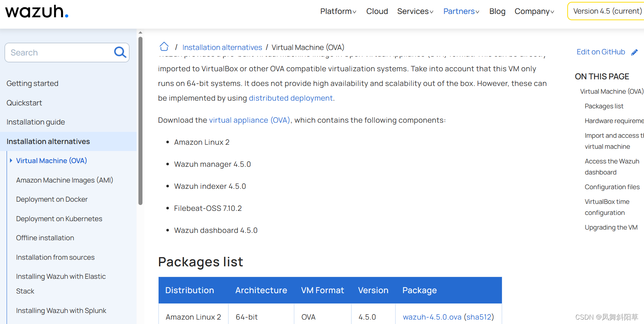Viewport: 644px width, 324px height.
Task: Jump to Configuration files section
Action: (x=612, y=187)
